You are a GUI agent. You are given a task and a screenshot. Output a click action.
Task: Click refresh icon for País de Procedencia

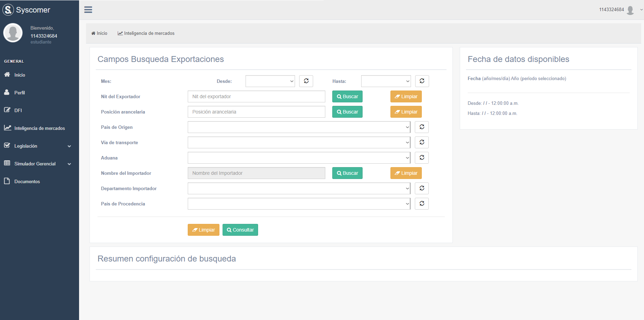coord(421,204)
